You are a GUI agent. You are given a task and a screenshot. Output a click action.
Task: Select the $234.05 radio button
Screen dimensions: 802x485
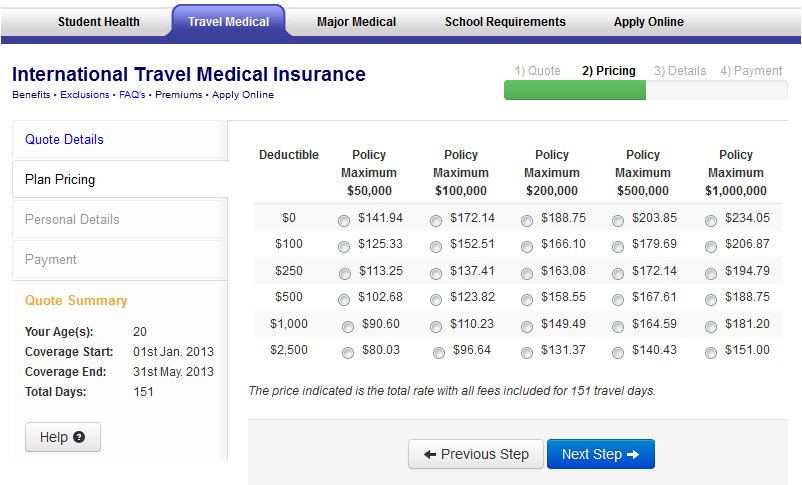710,220
